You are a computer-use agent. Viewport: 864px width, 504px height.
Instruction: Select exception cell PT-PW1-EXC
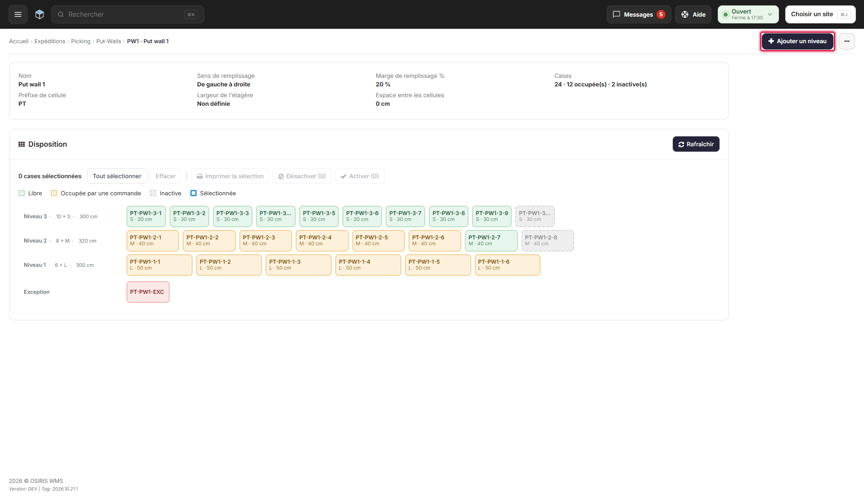tap(148, 292)
